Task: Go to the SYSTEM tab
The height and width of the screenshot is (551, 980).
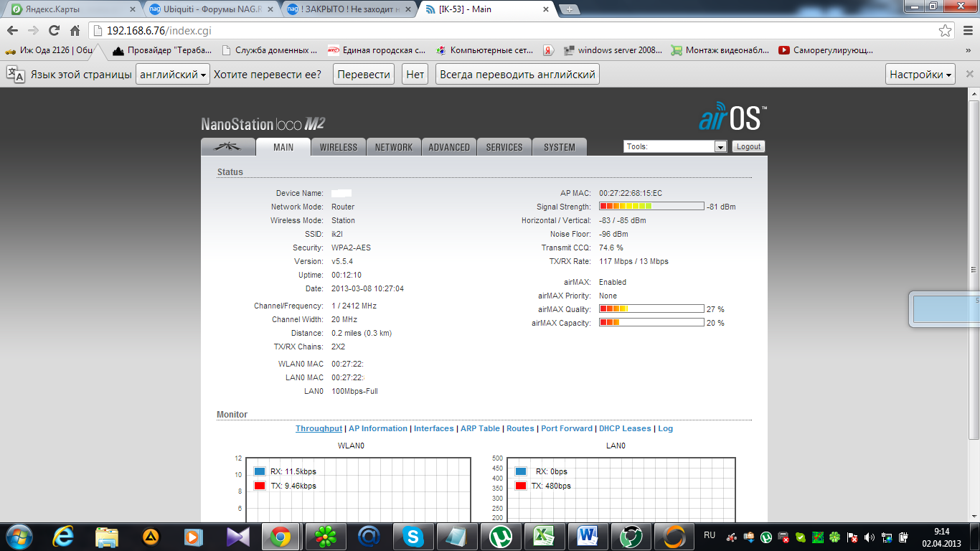Action: point(560,147)
